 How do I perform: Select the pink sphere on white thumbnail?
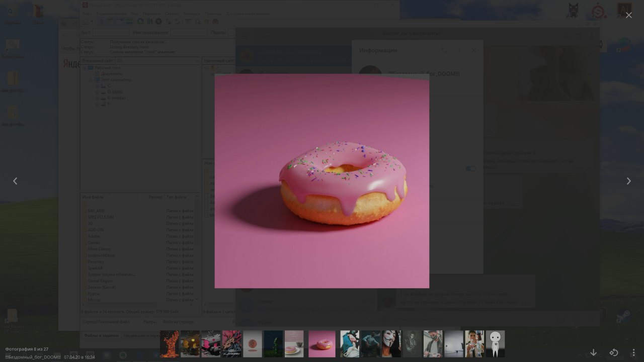coord(253,344)
